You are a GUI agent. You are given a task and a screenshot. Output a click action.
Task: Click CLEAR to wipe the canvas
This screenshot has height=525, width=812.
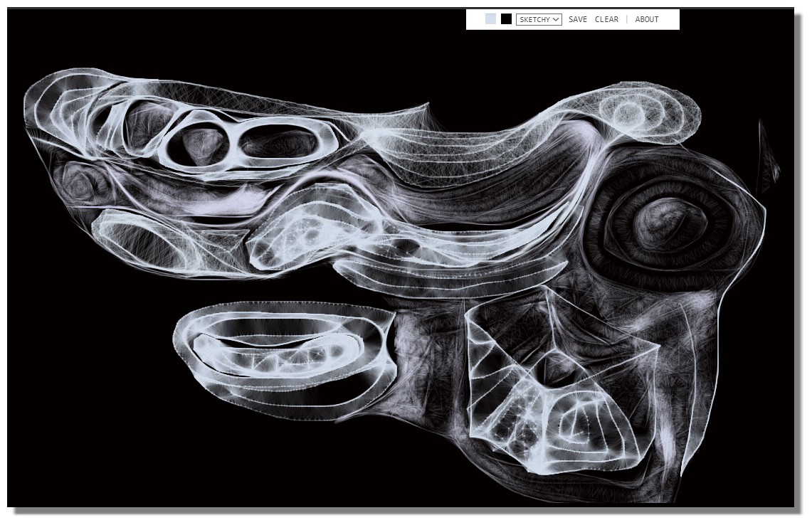tap(606, 19)
